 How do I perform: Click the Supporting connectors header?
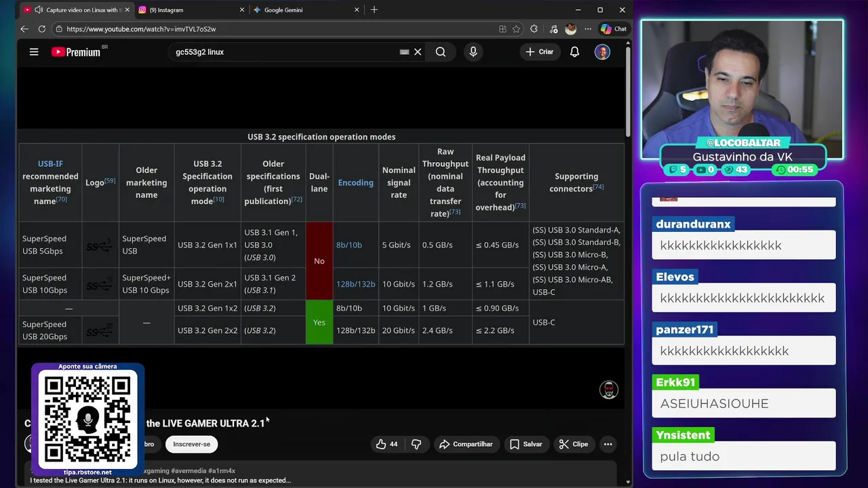point(576,182)
